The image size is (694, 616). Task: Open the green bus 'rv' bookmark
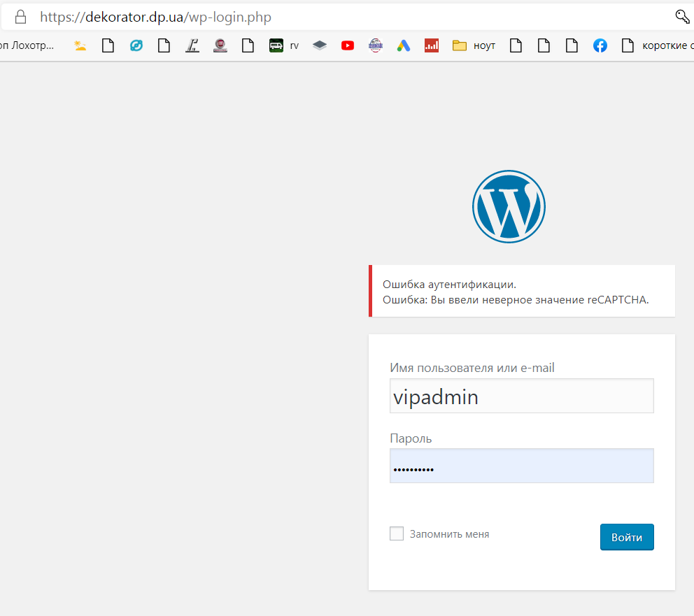pyautogui.click(x=284, y=45)
